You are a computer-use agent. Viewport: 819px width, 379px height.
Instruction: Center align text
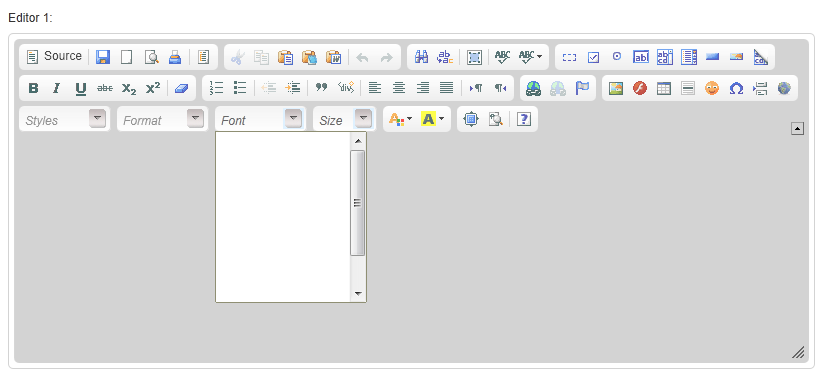(399, 88)
